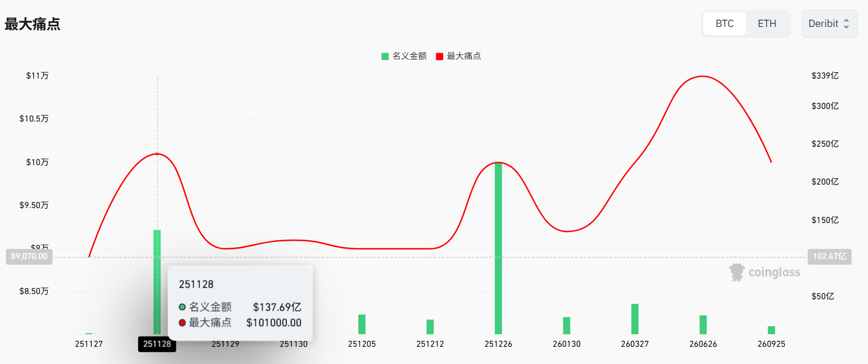Click the red dot in the tooltip
Image resolution: width=868 pixels, height=364 pixels.
182,323
